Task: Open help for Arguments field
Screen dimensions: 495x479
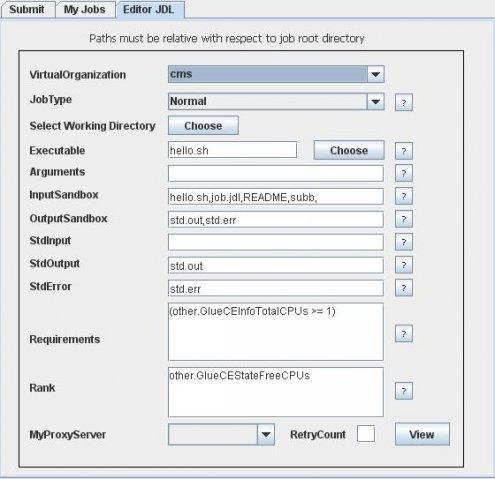Action: 404,173
